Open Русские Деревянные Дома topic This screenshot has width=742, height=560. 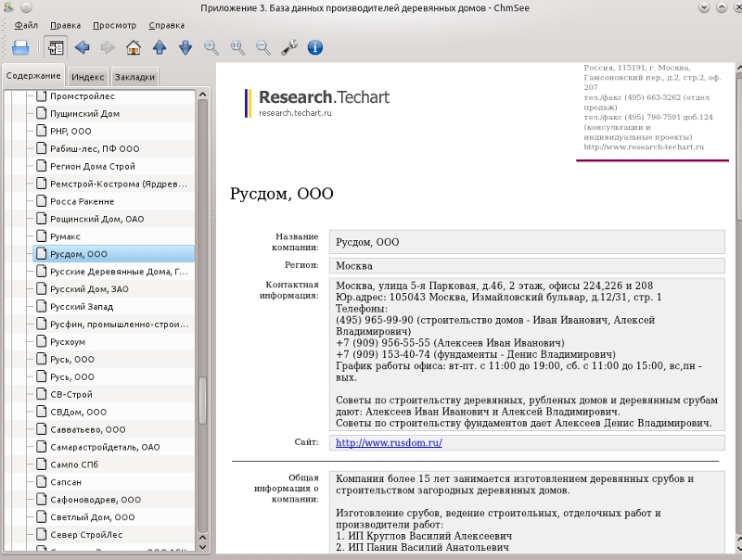click(x=119, y=271)
